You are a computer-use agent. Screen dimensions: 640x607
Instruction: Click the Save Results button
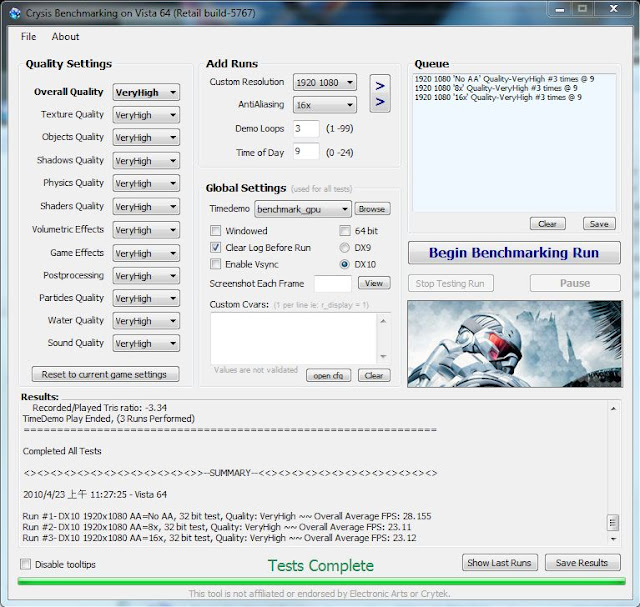[x=582, y=563]
